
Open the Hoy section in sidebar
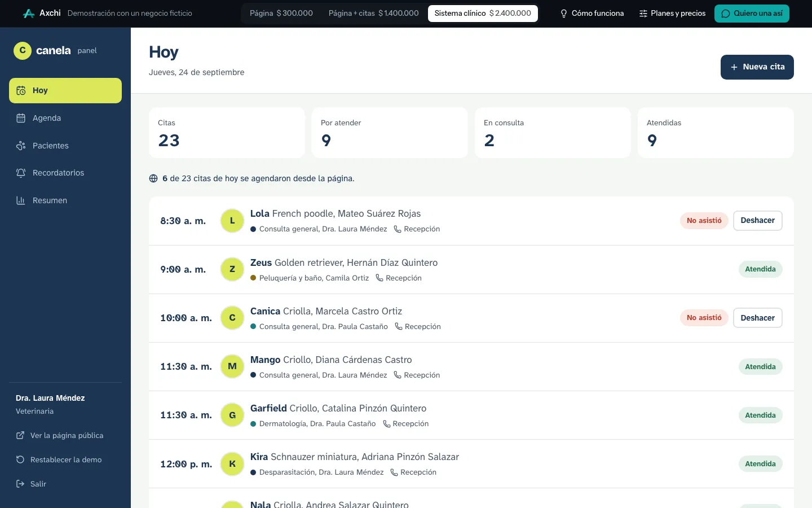[65, 90]
